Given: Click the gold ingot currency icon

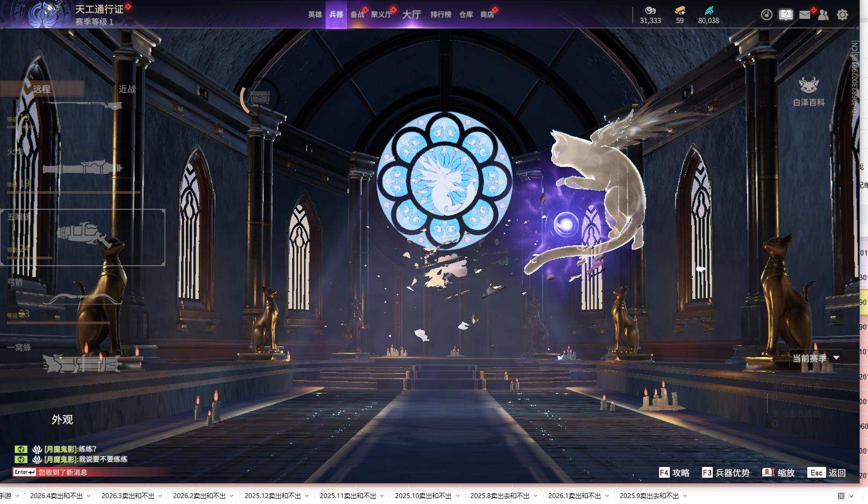Looking at the screenshot, I should click(x=679, y=10).
